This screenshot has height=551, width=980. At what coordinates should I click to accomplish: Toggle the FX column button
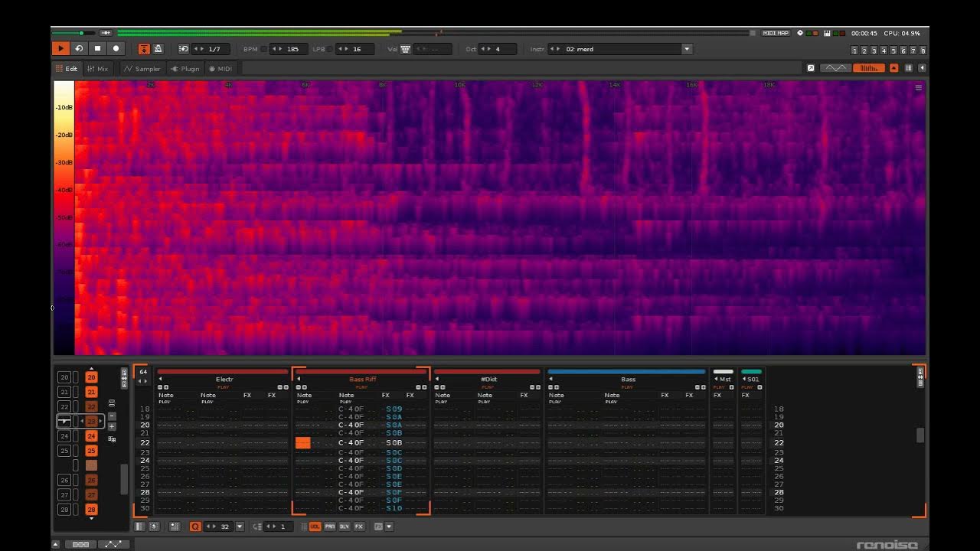359,527
